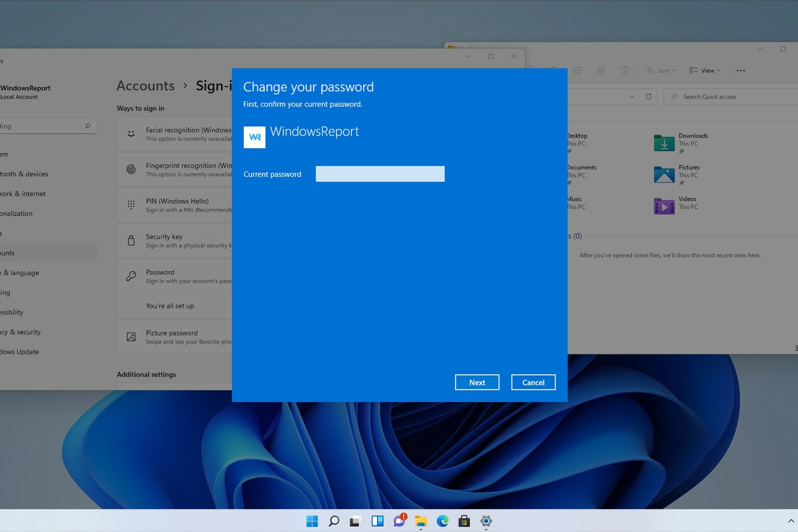Select the Current password input field

(x=379, y=173)
